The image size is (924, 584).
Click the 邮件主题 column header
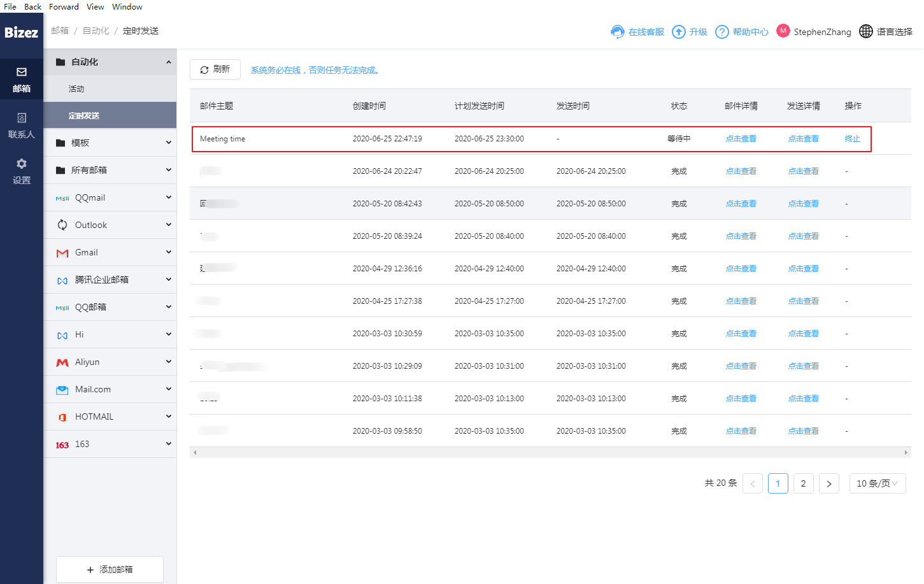(217, 106)
